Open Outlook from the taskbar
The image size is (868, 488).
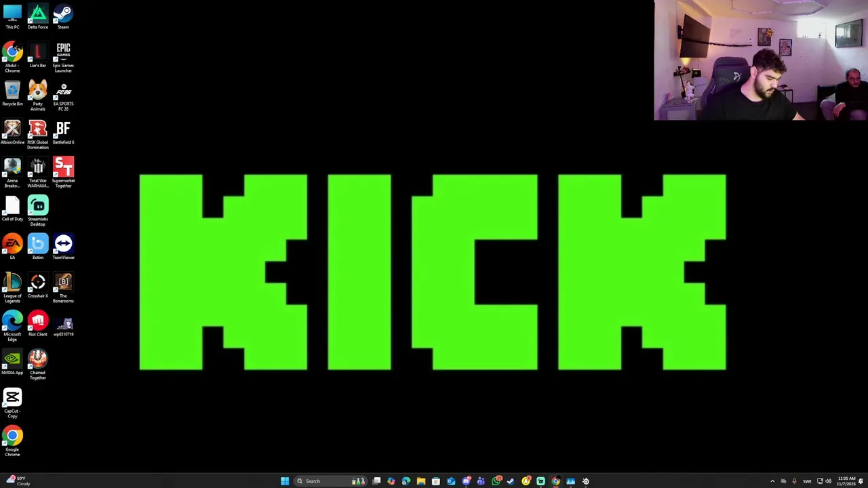click(451, 481)
